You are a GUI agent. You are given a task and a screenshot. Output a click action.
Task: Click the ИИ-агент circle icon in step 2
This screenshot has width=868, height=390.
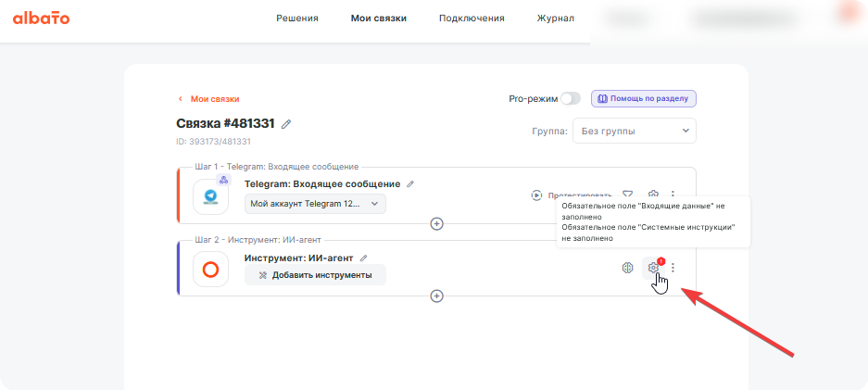pos(210,270)
